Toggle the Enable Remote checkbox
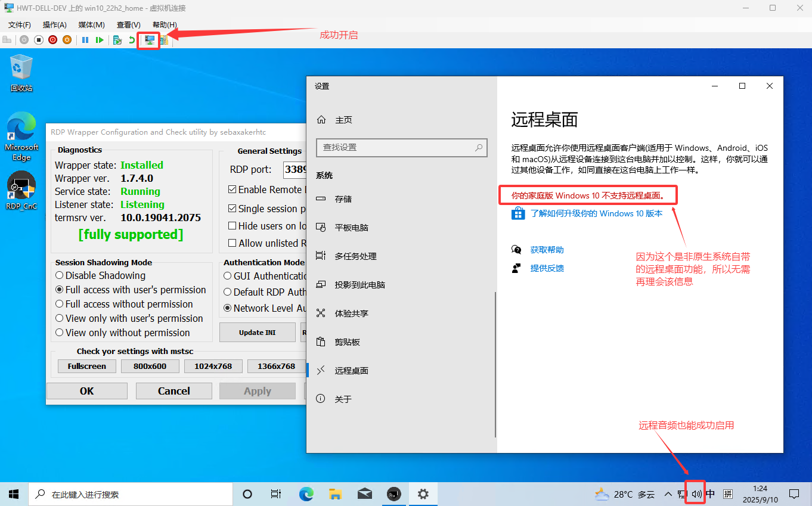This screenshot has width=812, height=506. coord(233,190)
